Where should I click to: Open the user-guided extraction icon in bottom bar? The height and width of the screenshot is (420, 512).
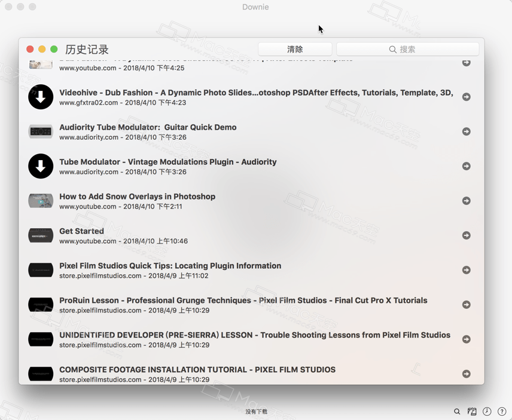(x=472, y=412)
